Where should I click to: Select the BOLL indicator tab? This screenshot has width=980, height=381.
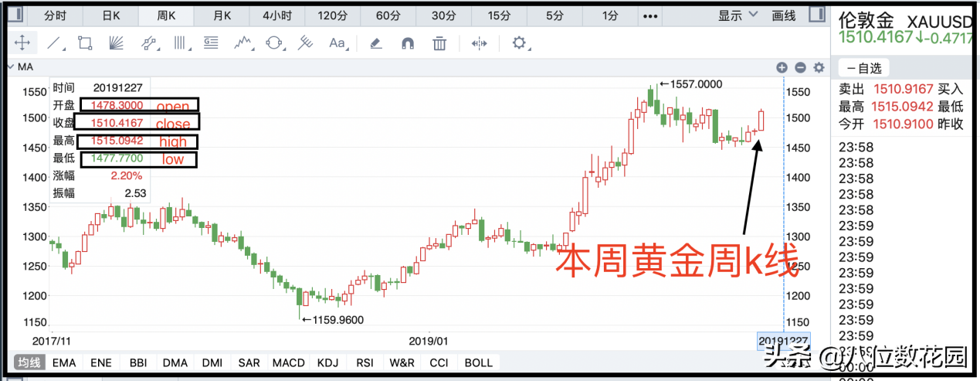click(x=479, y=362)
